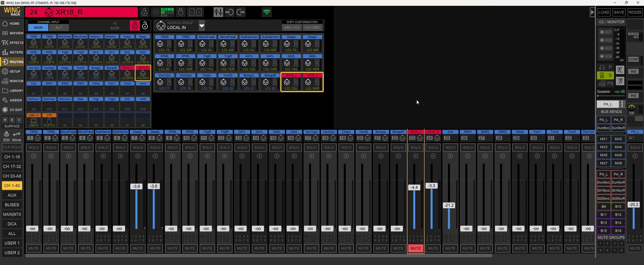Switch to the ALT channel input tab

59,28
